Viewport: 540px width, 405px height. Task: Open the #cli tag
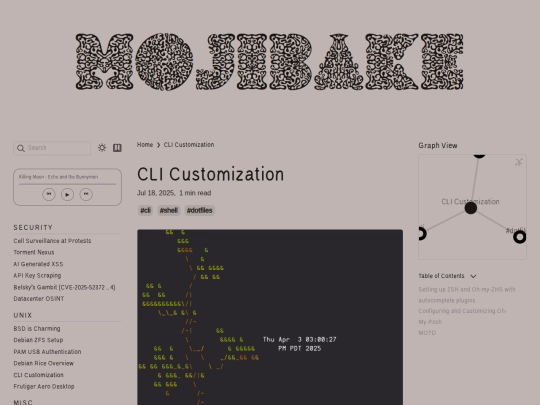[145, 210]
